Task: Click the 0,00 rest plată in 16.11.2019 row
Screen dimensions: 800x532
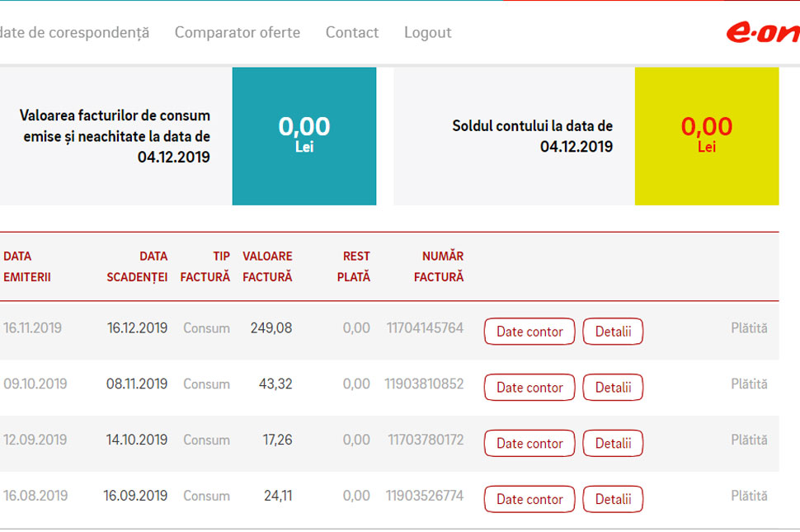Action: 356,328
